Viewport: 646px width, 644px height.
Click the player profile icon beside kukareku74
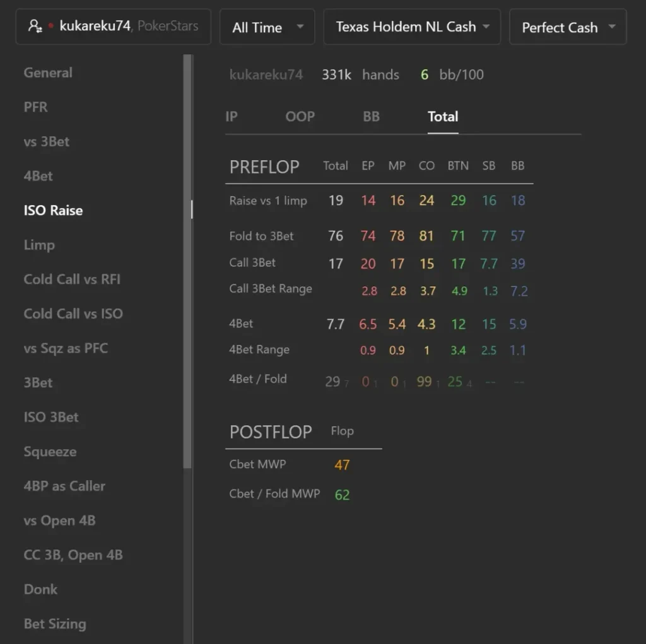35,26
